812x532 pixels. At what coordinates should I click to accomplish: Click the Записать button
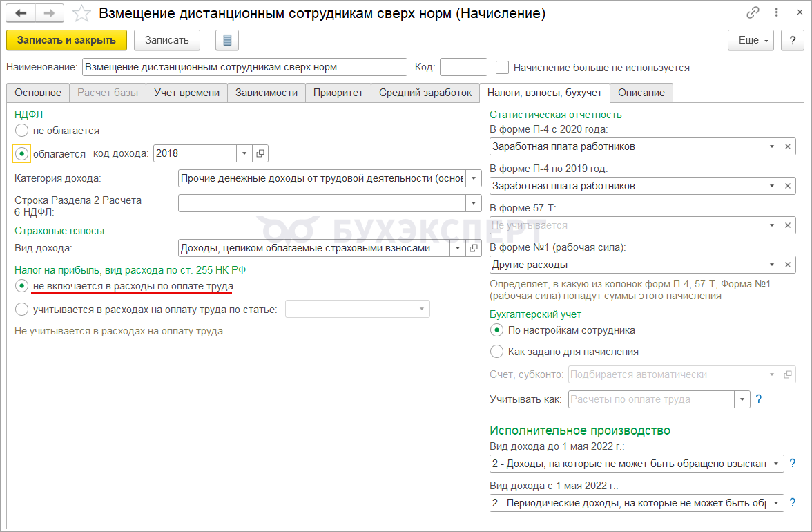click(x=167, y=40)
